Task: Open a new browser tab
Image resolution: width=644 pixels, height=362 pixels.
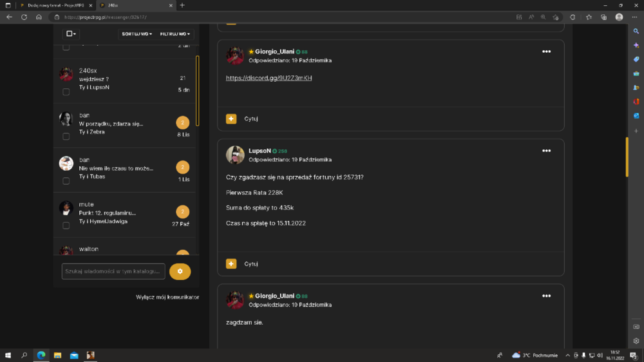Action: [x=182, y=5]
